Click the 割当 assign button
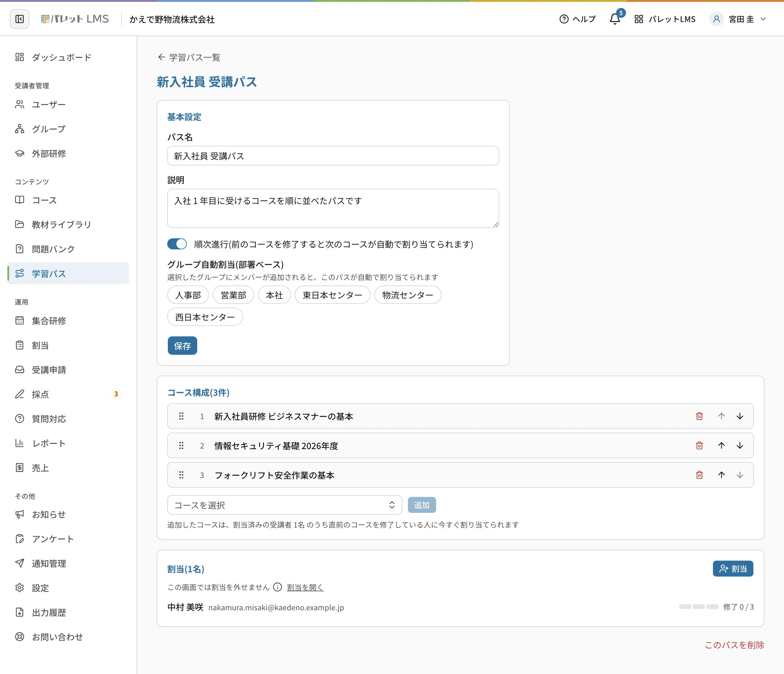784x674 pixels. (733, 569)
